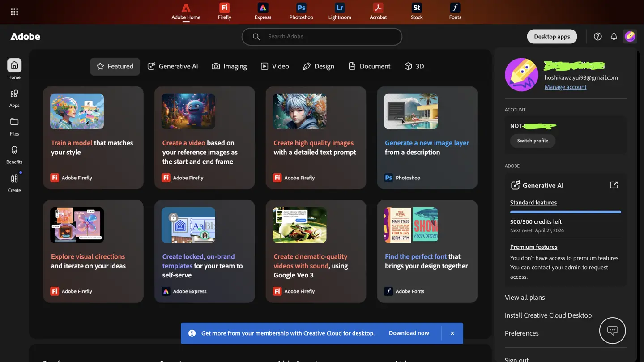This screenshot has height=362, width=644.
Task: Click Download now in banner
Action: (x=409, y=333)
